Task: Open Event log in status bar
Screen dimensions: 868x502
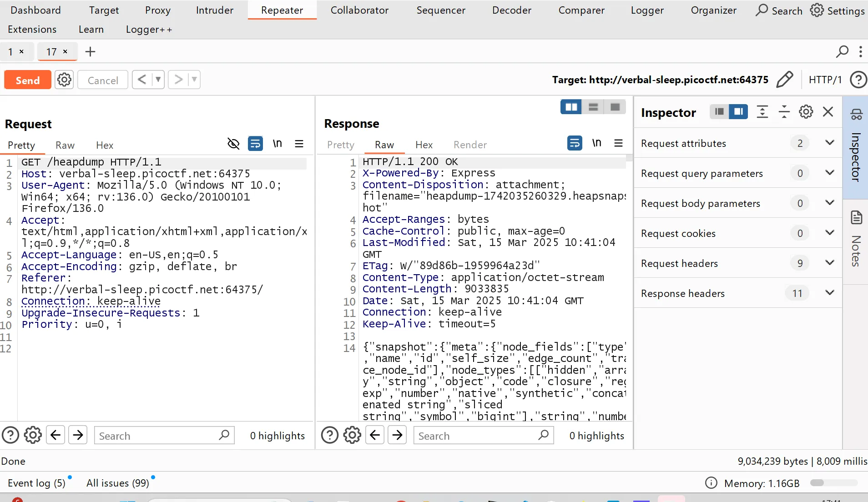Action: pyautogui.click(x=36, y=483)
